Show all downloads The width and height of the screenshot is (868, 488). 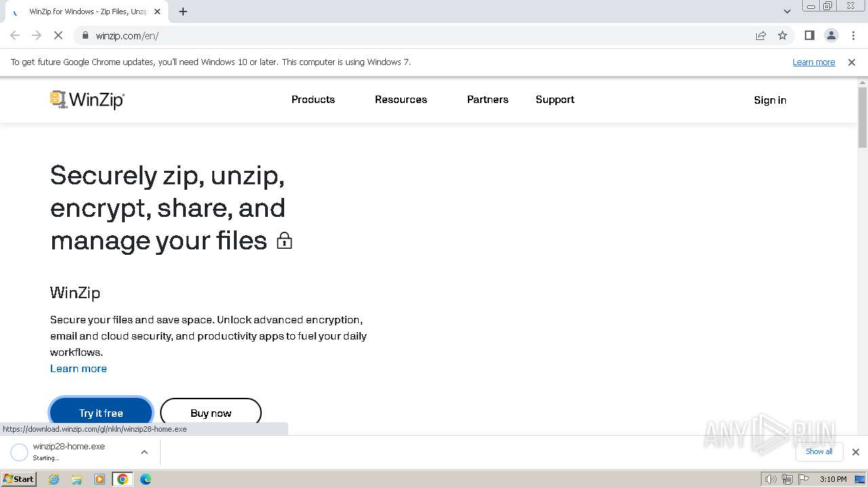point(819,452)
